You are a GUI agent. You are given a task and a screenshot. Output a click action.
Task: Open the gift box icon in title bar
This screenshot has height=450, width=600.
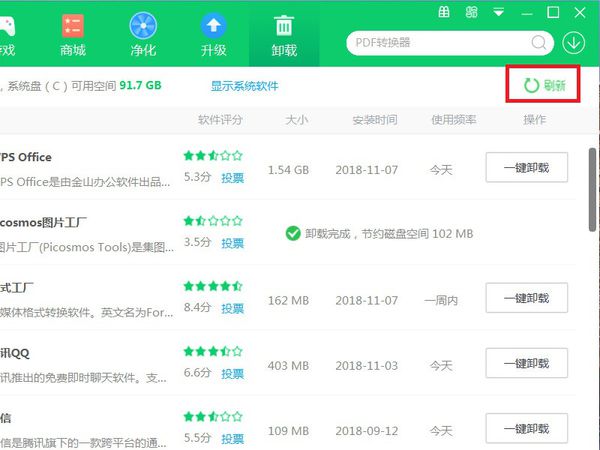coord(444,12)
